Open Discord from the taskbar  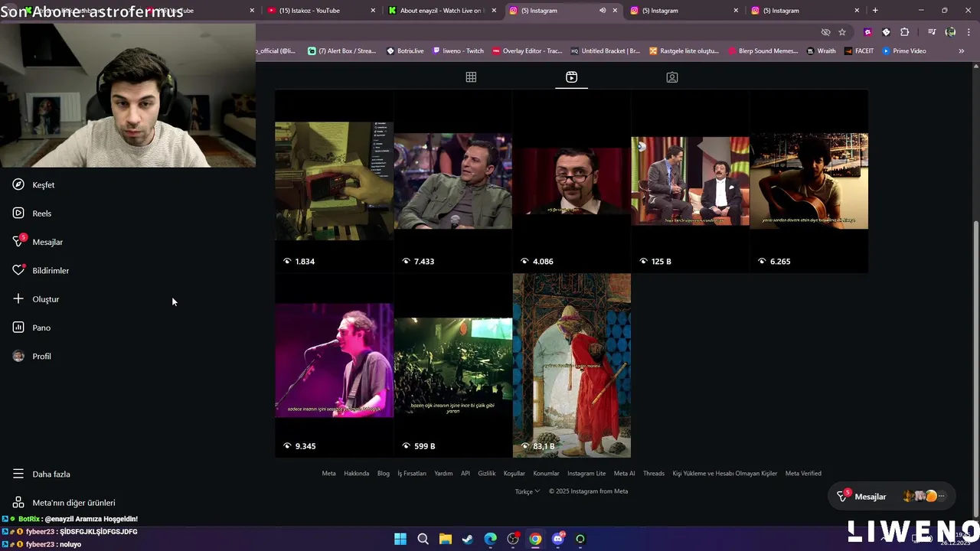558,539
